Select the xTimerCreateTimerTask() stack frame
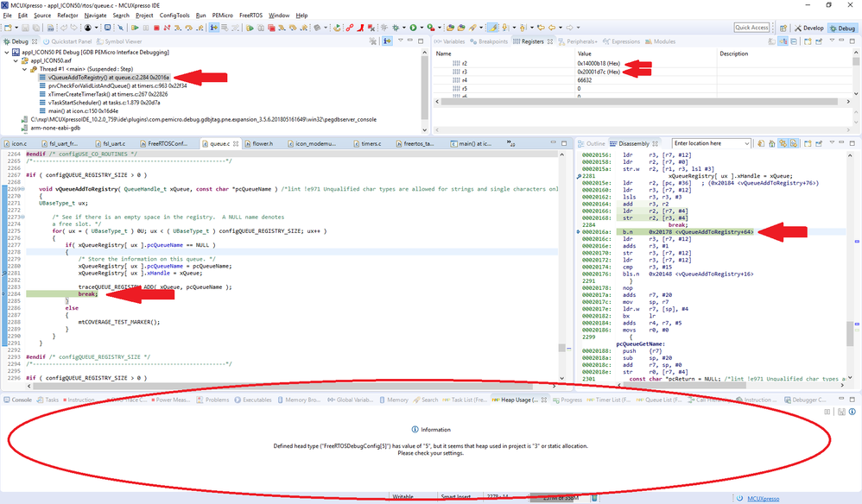 104,94
